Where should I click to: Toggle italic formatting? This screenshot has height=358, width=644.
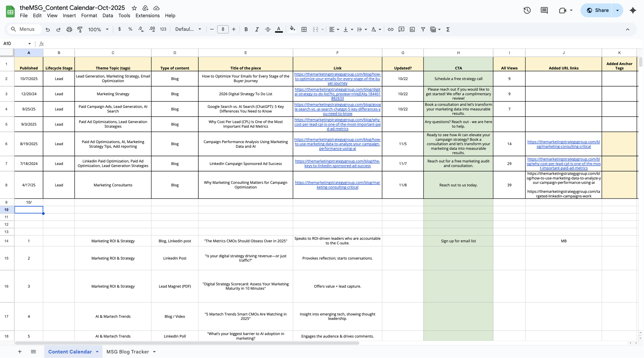(257, 29)
